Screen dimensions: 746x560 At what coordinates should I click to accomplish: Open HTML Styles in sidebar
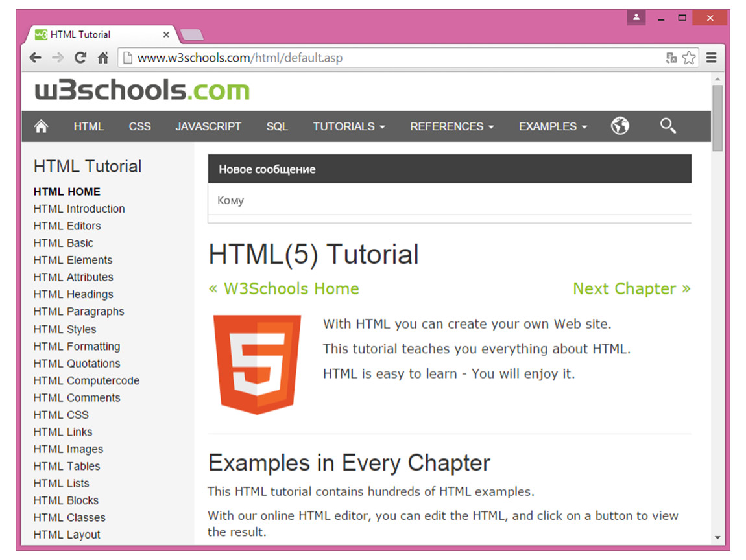click(65, 329)
